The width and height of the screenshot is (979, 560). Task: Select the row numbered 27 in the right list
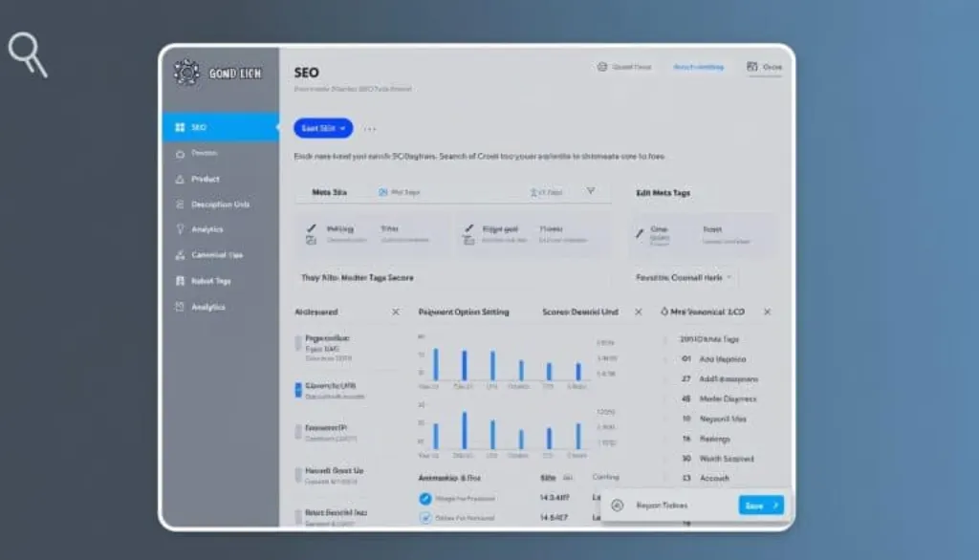(x=721, y=379)
